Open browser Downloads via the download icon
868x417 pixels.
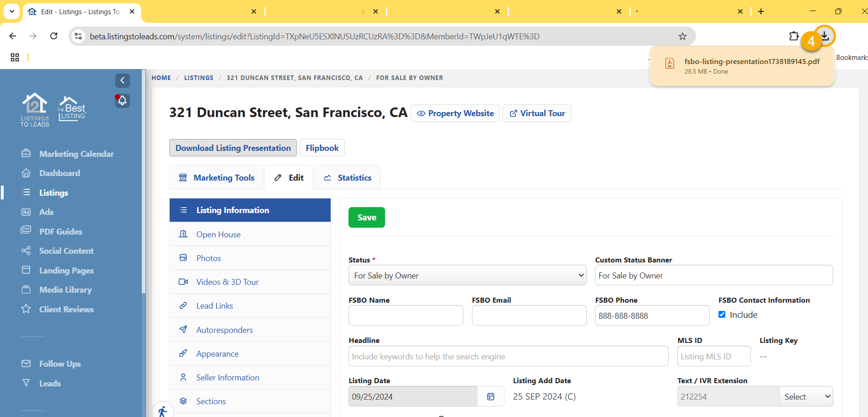click(824, 36)
